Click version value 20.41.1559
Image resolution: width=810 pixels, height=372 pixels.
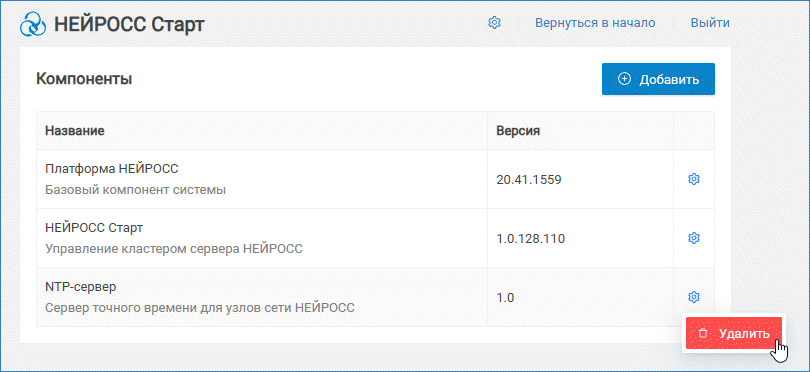(528, 180)
